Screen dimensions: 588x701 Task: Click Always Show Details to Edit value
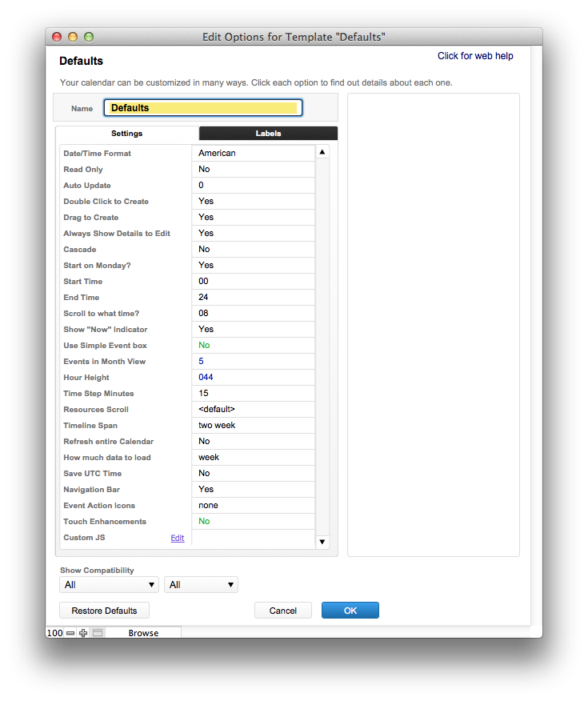(254, 234)
